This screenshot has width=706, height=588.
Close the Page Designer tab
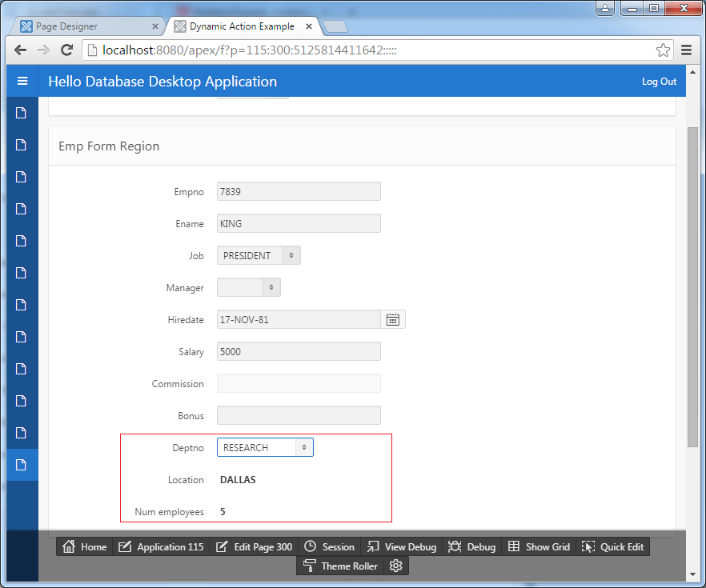click(155, 26)
